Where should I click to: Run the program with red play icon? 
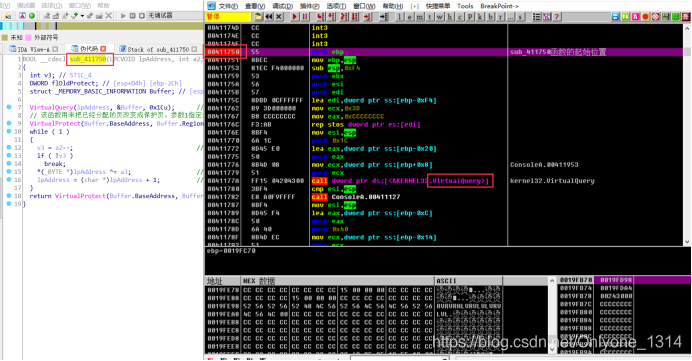click(x=295, y=17)
